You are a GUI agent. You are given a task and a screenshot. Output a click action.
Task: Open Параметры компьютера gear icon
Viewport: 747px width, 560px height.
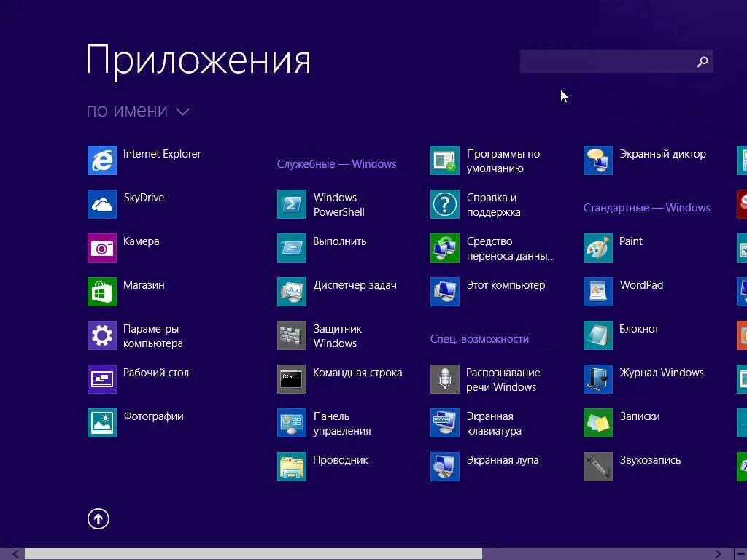pos(102,335)
